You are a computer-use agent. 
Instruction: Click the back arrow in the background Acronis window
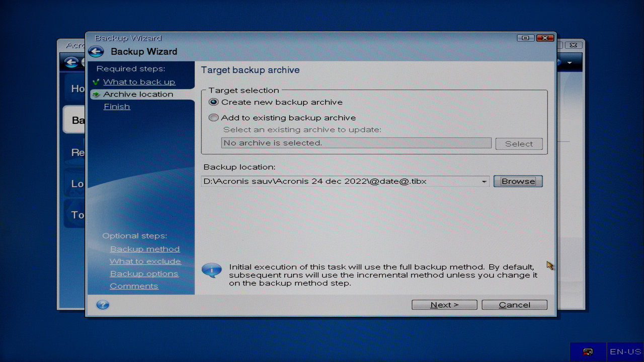[x=71, y=62]
